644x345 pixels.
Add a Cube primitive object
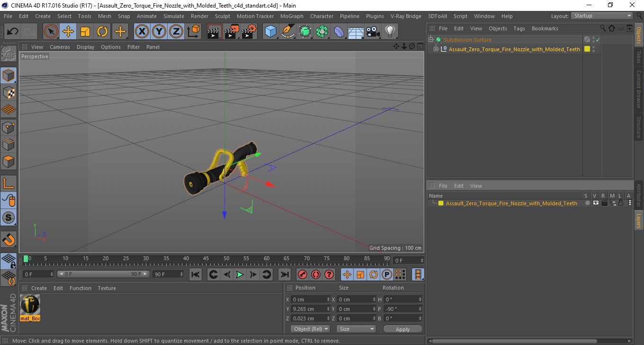coord(271,32)
